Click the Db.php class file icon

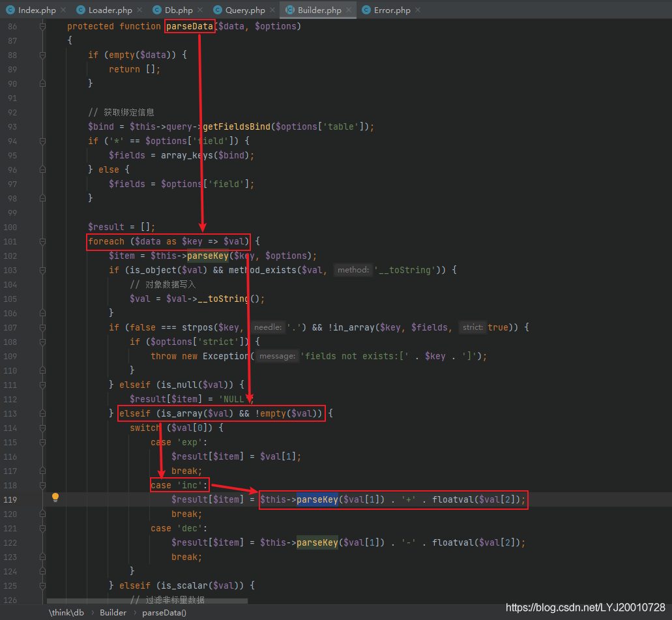pos(157,10)
